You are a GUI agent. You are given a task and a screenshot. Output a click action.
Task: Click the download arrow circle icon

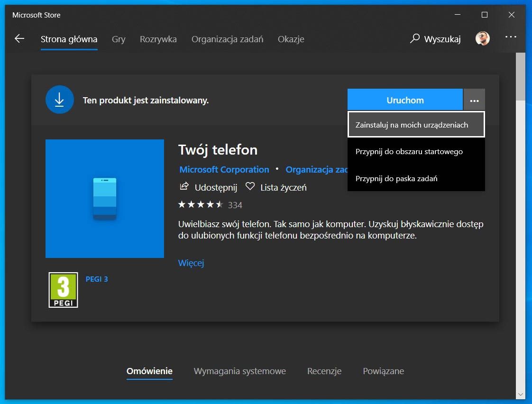[x=60, y=100]
